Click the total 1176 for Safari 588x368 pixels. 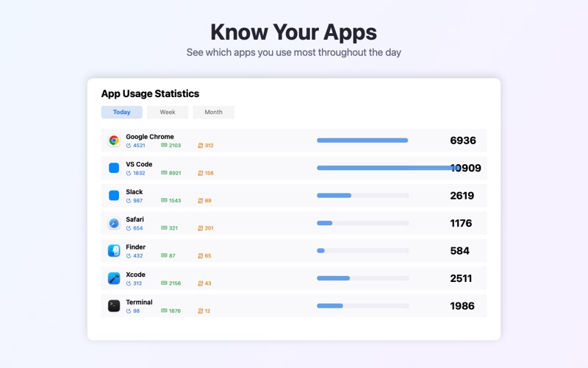tap(461, 223)
